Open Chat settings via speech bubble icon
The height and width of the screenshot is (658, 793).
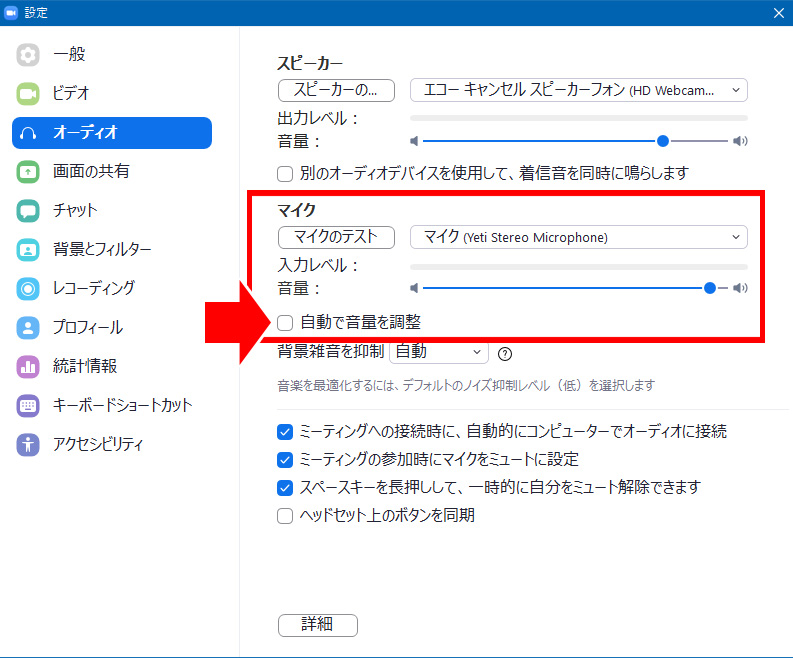[28, 211]
